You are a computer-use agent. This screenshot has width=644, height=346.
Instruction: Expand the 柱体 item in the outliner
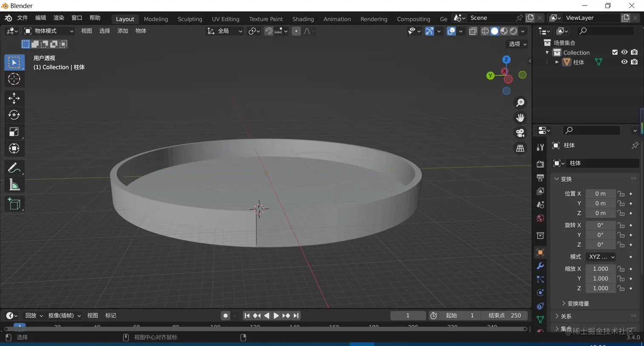pos(557,62)
